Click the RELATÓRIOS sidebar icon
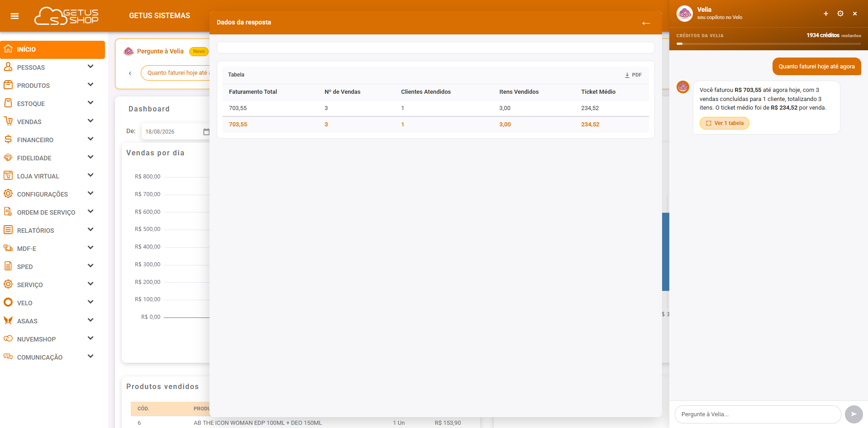Viewport: 868px width, 428px height. [8, 230]
